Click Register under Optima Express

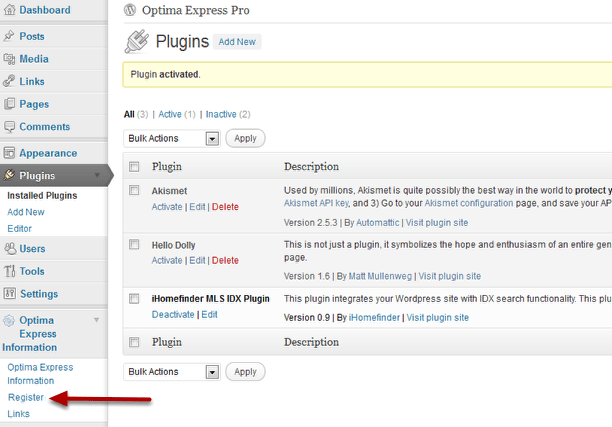(26, 397)
